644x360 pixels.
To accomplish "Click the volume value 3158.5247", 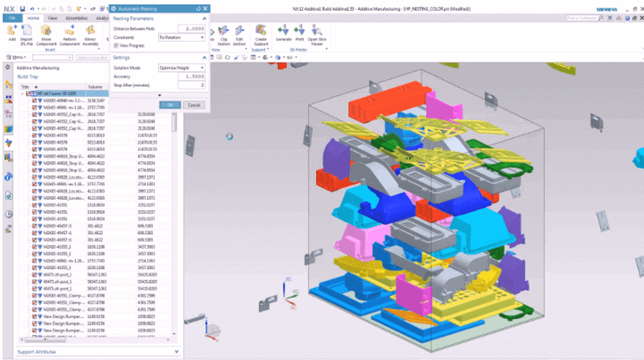I will click(95, 100).
